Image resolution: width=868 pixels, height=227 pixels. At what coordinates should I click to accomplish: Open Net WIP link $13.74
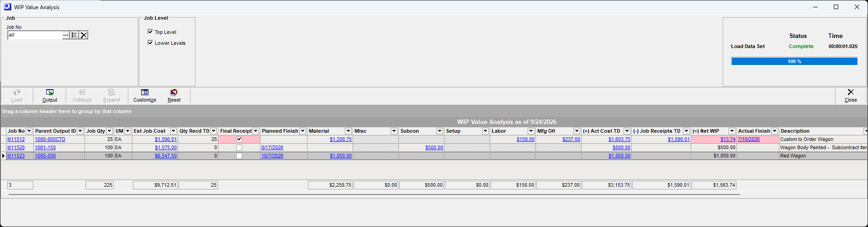pyautogui.click(x=728, y=140)
